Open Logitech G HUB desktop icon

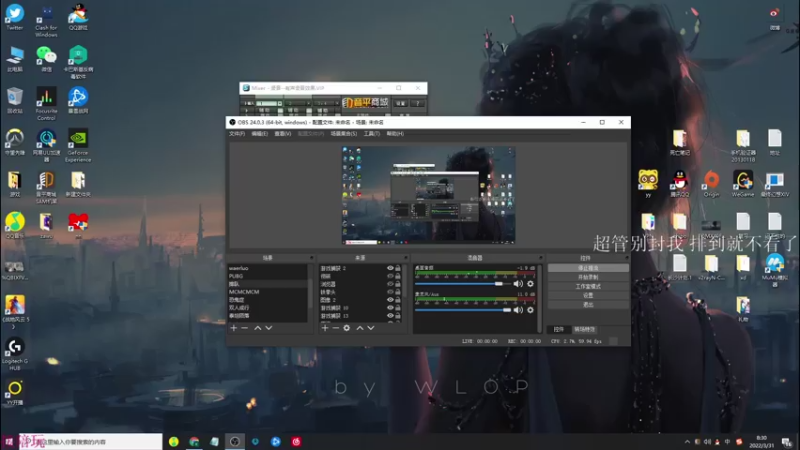pos(15,354)
